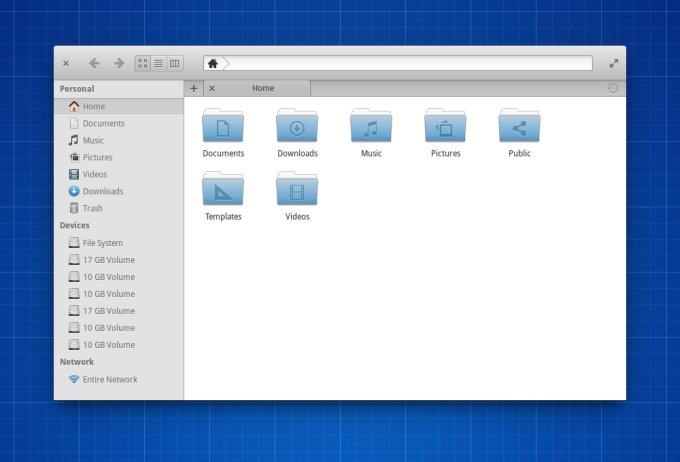Click the home icon in path bar
Screen dimensions: 680x462
click(x=213, y=63)
